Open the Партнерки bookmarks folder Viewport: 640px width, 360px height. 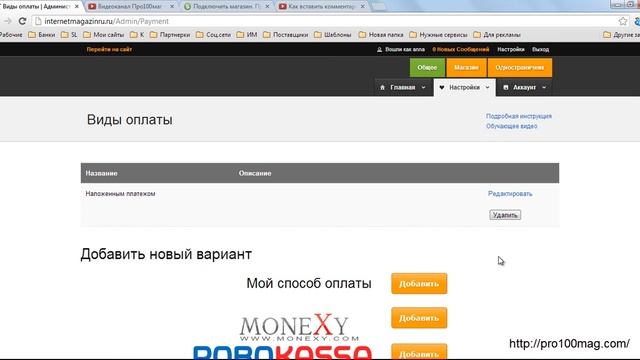coord(170,35)
